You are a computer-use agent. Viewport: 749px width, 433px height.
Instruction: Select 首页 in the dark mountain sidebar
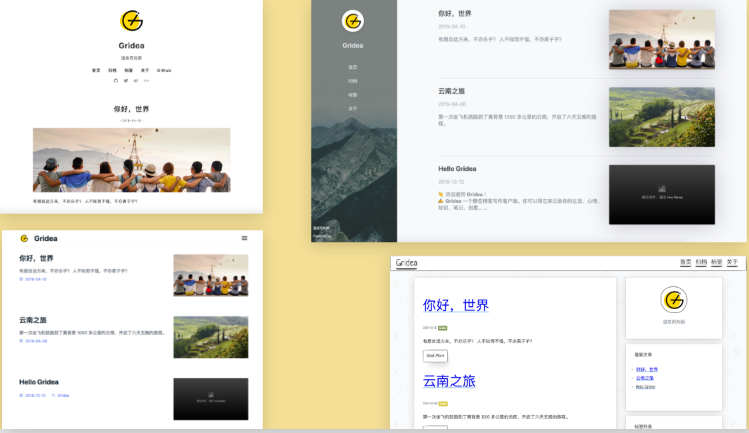[353, 67]
